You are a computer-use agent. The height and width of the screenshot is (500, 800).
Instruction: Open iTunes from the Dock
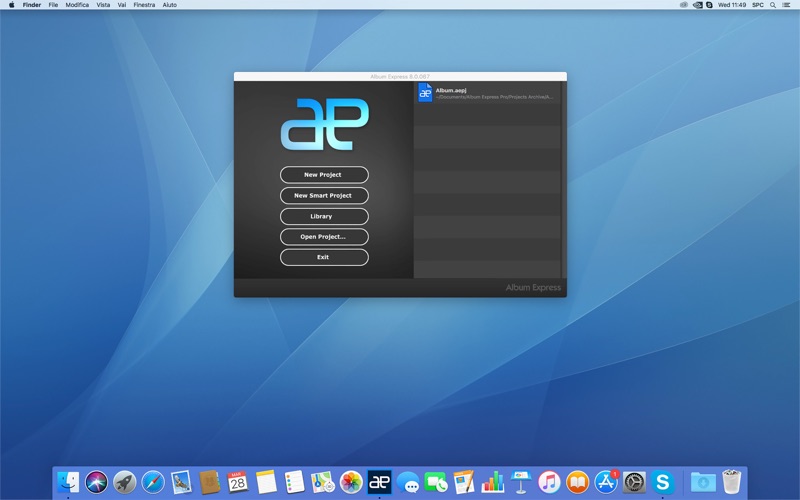tap(549, 482)
